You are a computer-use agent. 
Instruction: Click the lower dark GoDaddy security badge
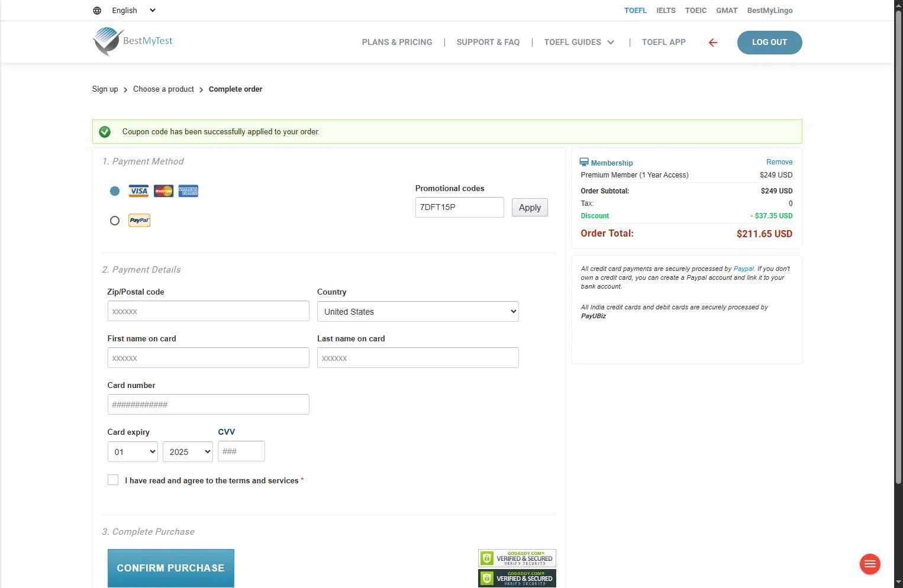pyautogui.click(x=517, y=578)
